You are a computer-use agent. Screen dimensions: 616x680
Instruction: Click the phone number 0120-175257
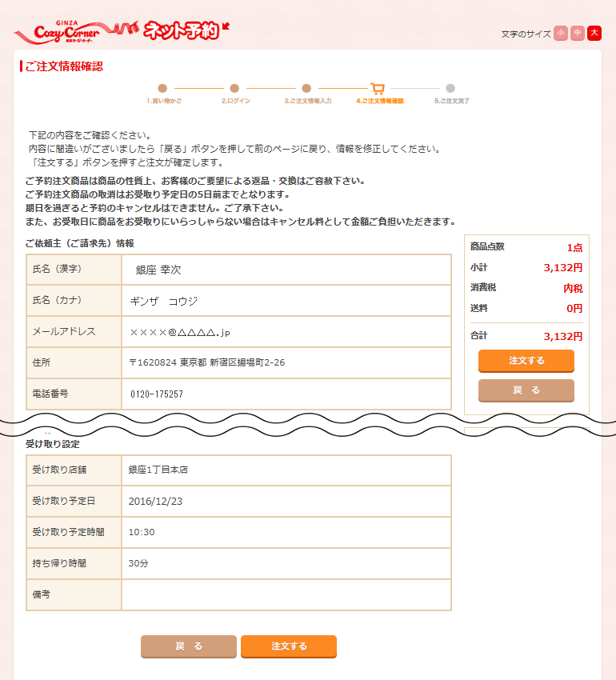pyautogui.click(x=157, y=394)
